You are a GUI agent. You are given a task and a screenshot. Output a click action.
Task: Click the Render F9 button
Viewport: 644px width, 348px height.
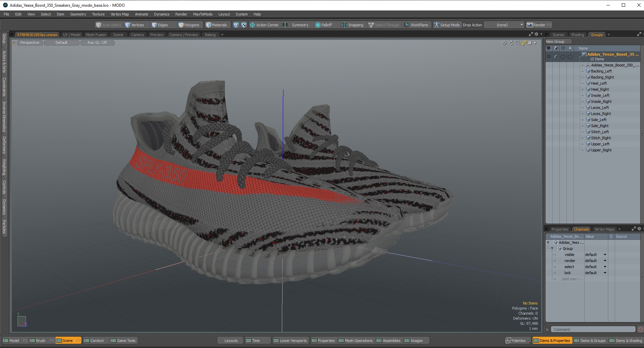pyautogui.click(x=539, y=25)
